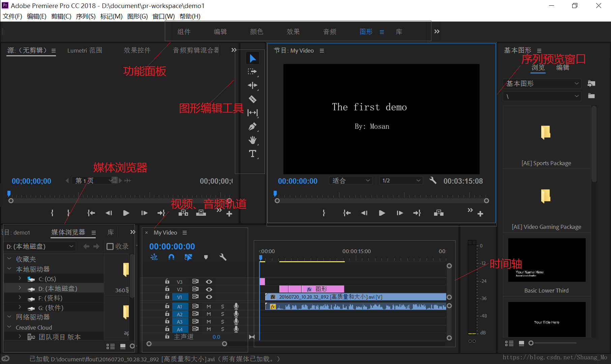Open 文件(F) menu
The height and width of the screenshot is (364, 611).
(x=12, y=17)
